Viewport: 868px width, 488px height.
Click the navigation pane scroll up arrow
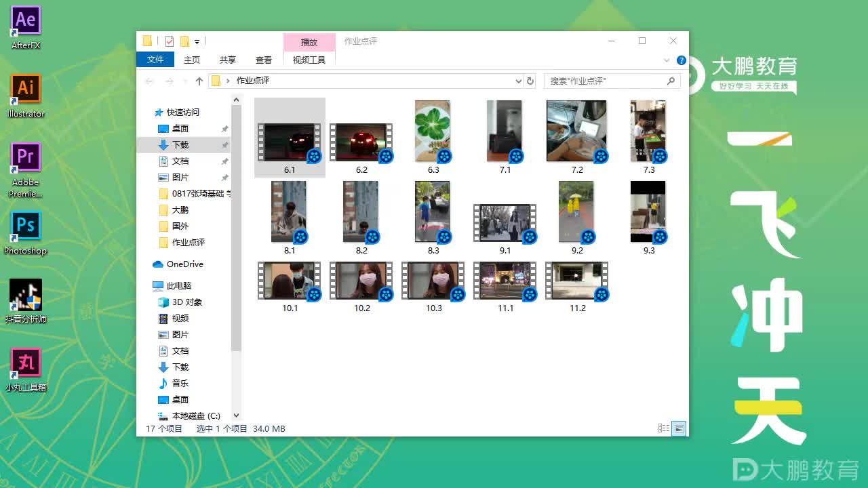[x=236, y=100]
